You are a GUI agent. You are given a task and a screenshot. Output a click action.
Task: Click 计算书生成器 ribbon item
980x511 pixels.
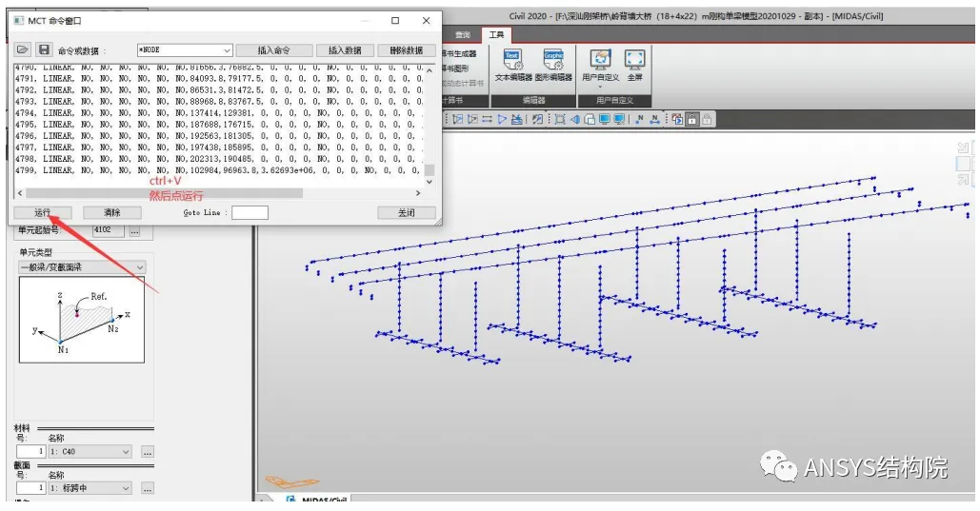pos(459,53)
